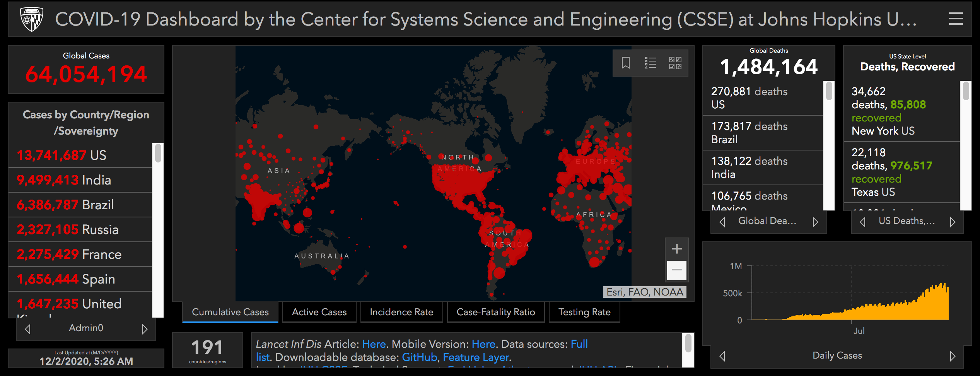Select '2,327,105 Russia' in cases list

click(x=80, y=230)
